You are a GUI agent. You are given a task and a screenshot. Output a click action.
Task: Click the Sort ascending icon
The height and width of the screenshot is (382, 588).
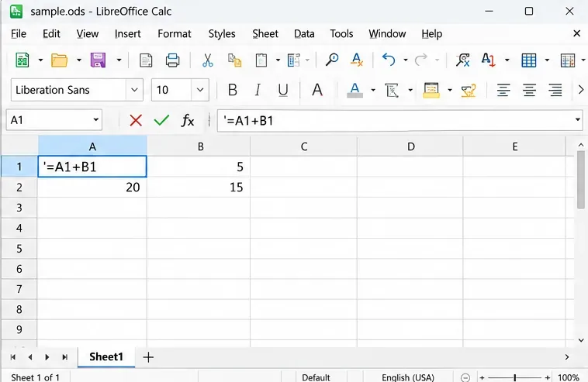[489, 60]
